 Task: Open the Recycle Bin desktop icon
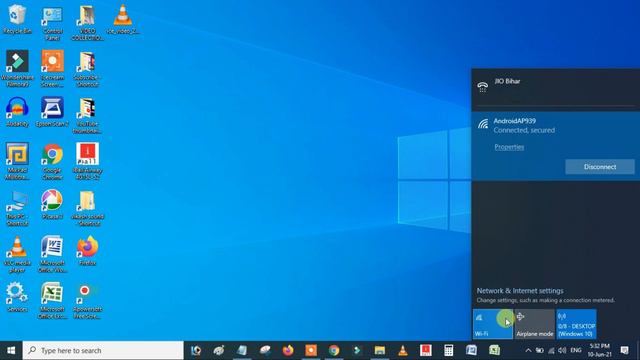coord(17,19)
